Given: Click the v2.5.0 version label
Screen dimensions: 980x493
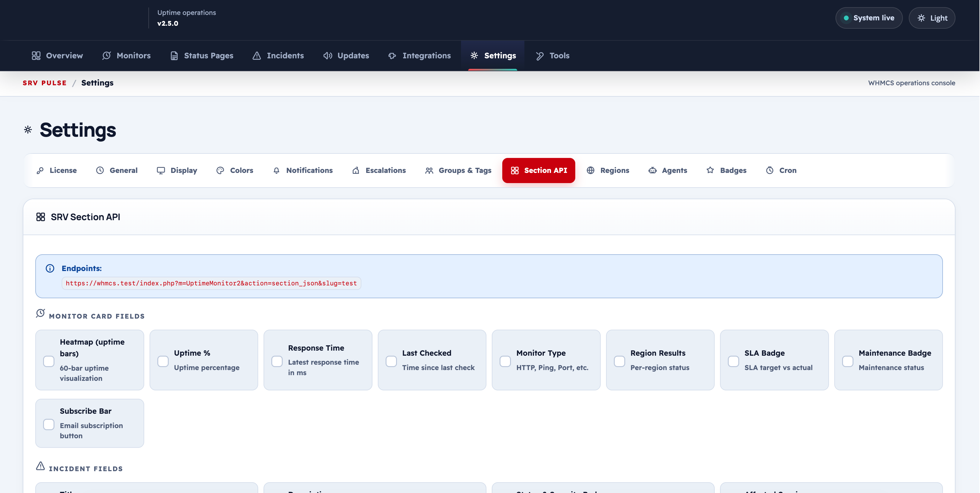Looking at the screenshot, I should coord(168,23).
